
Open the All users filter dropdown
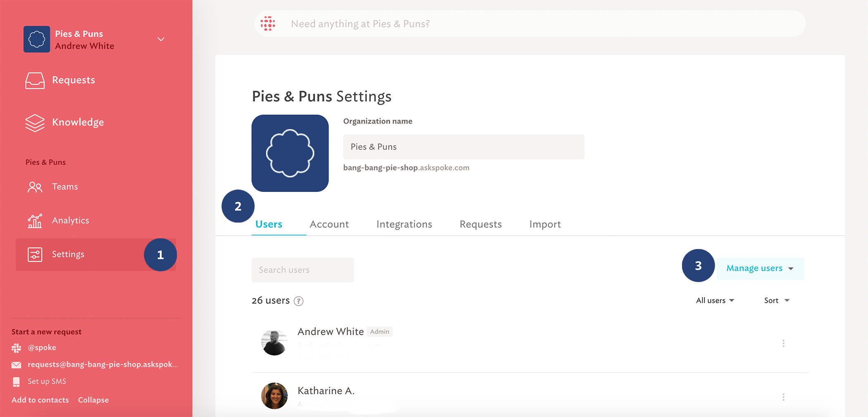click(715, 301)
